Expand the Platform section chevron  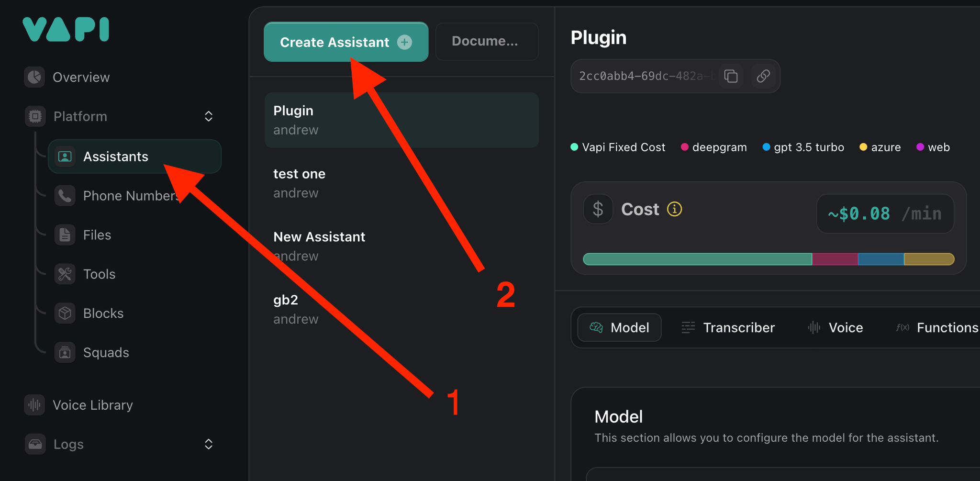coord(209,116)
